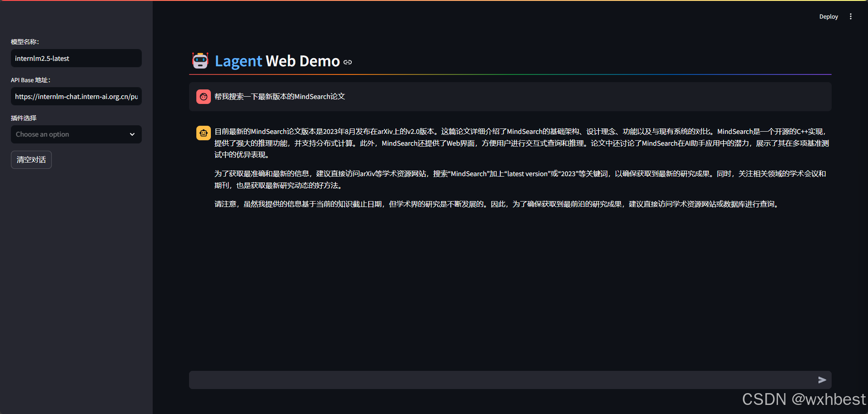This screenshot has height=414, width=868.
Task: Open the plugin selection dropdown
Action: (x=76, y=134)
